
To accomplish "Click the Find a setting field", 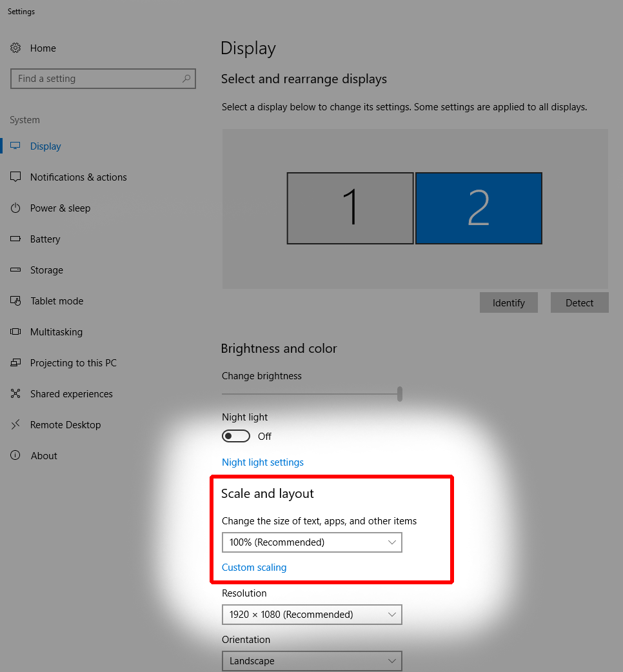I will tap(97, 79).
